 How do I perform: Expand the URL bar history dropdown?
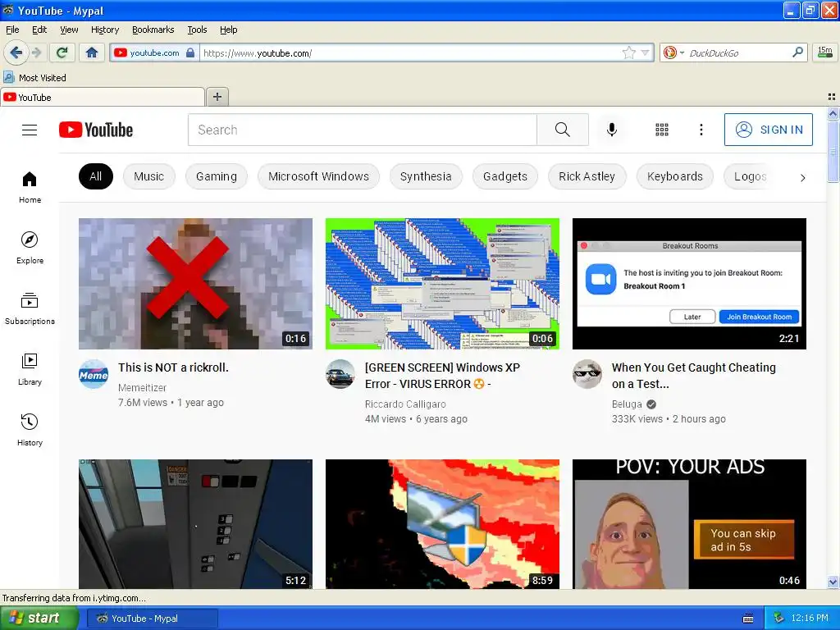[x=645, y=52]
